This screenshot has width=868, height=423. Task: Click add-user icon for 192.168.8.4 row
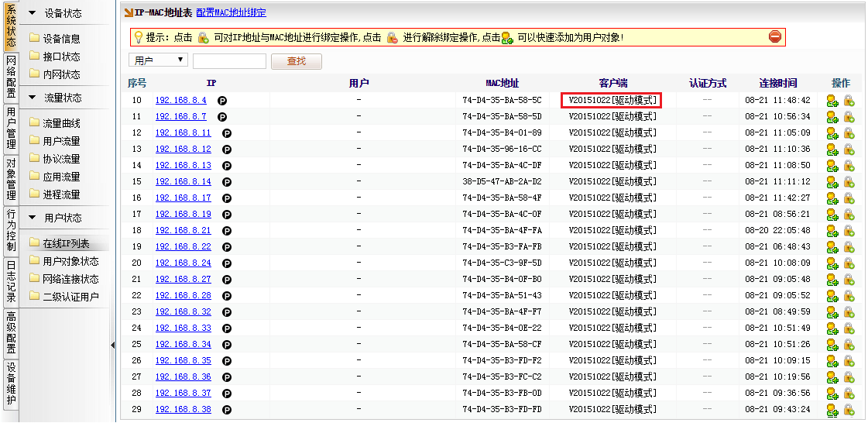[832, 100]
